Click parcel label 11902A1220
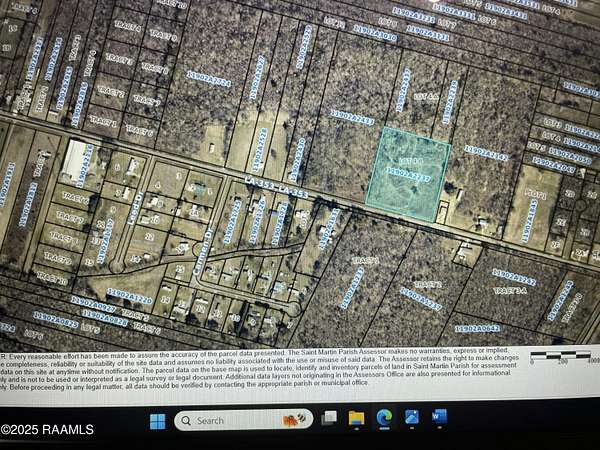The height and width of the screenshot is (450, 600). click(128, 297)
